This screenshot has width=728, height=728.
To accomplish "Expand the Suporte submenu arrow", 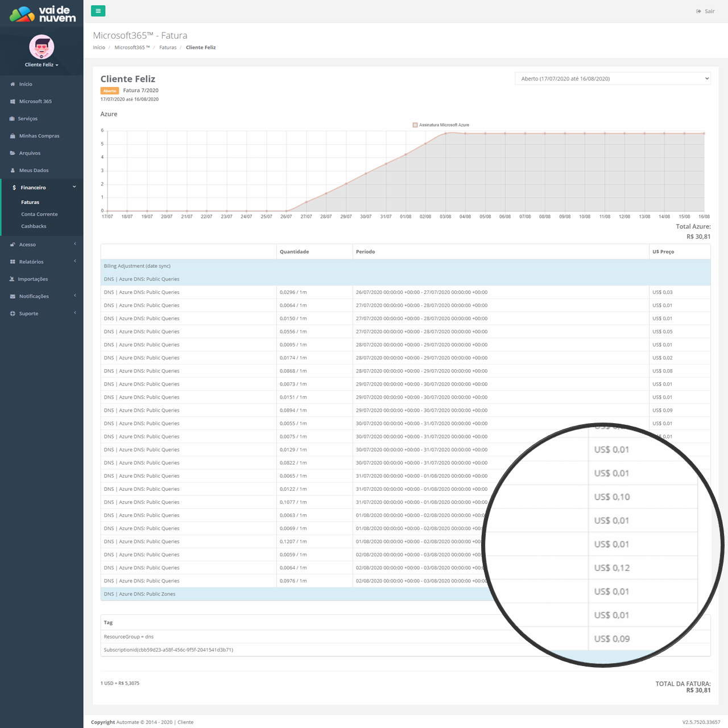I will (75, 313).
